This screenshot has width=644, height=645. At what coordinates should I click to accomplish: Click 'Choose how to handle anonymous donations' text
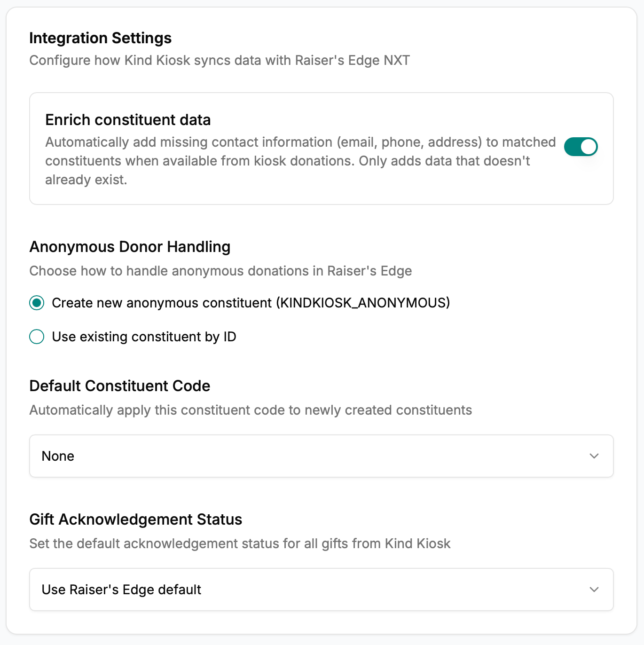click(220, 271)
